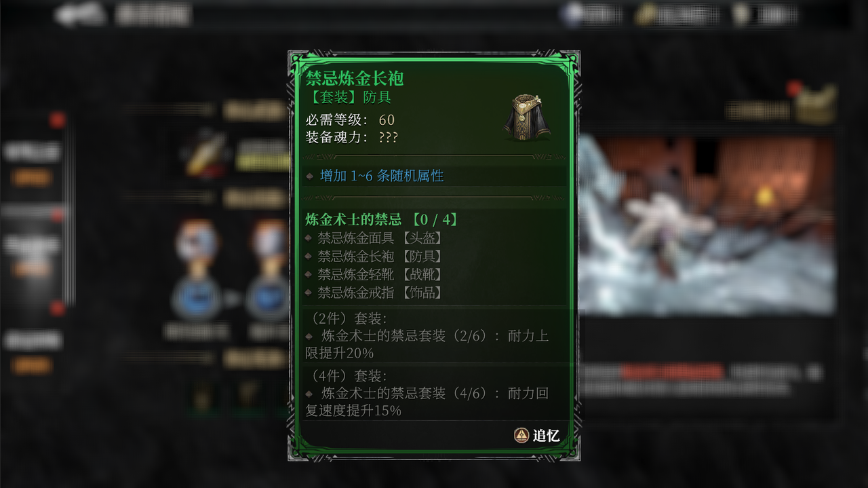Open the second left sidebar tab
This screenshot has width=868, height=488.
[32, 255]
